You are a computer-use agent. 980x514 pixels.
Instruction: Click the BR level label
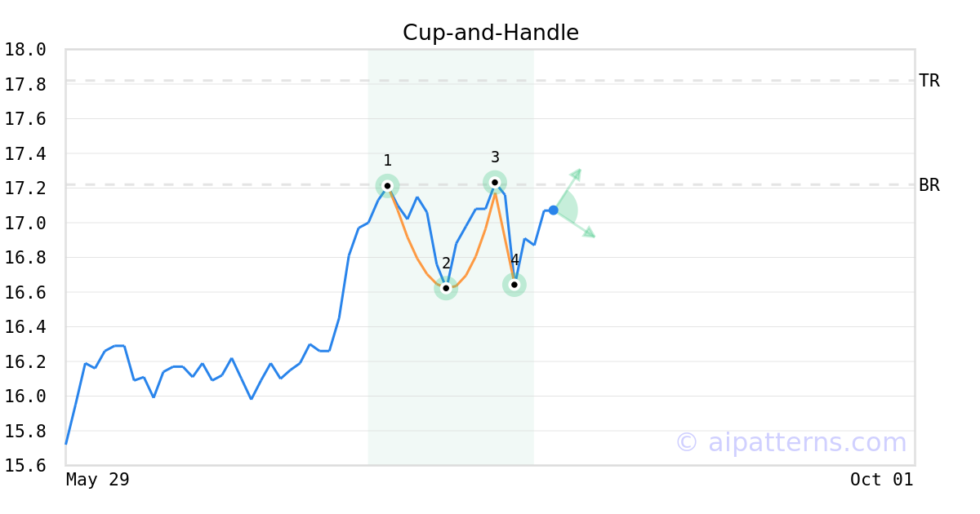(x=929, y=185)
